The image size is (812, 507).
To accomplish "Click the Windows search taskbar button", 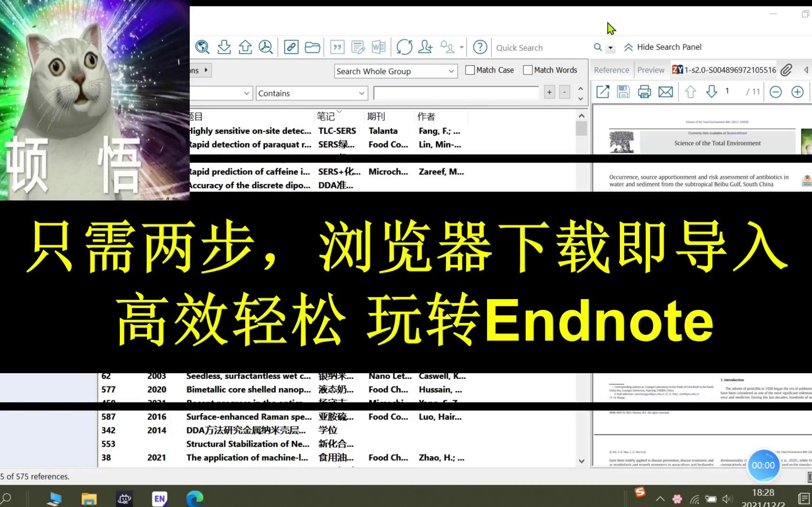I will tap(7, 499).
